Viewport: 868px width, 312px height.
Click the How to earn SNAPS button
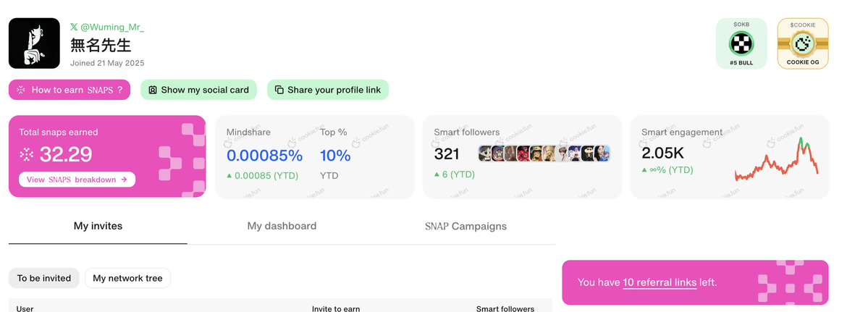pos(69,90)
